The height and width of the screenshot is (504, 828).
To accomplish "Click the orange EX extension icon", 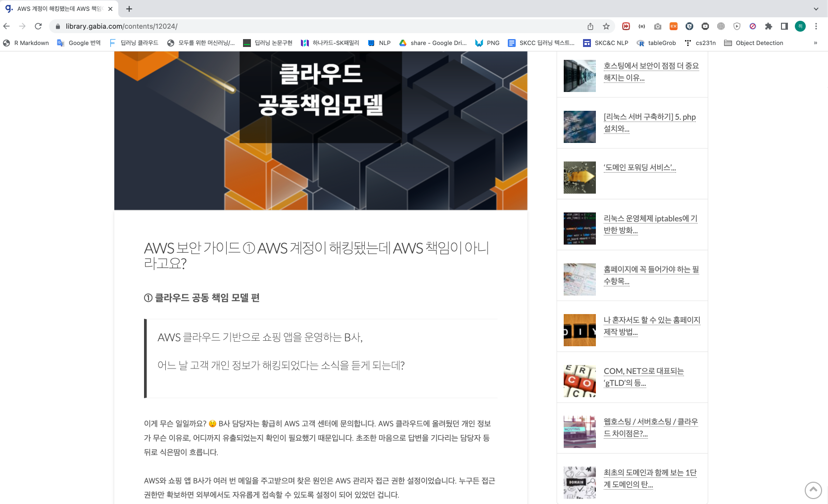I will (674, 26).
